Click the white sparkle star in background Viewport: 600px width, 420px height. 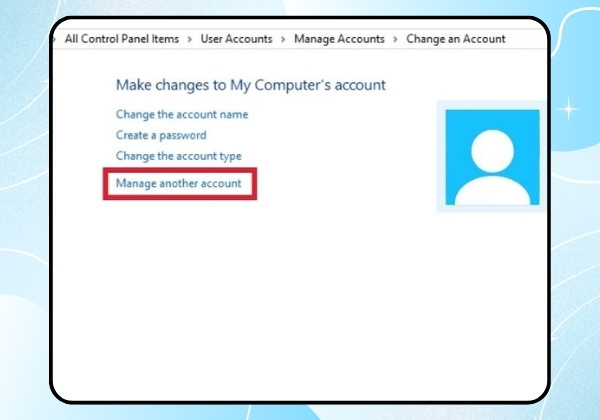[x=568, y=109]
